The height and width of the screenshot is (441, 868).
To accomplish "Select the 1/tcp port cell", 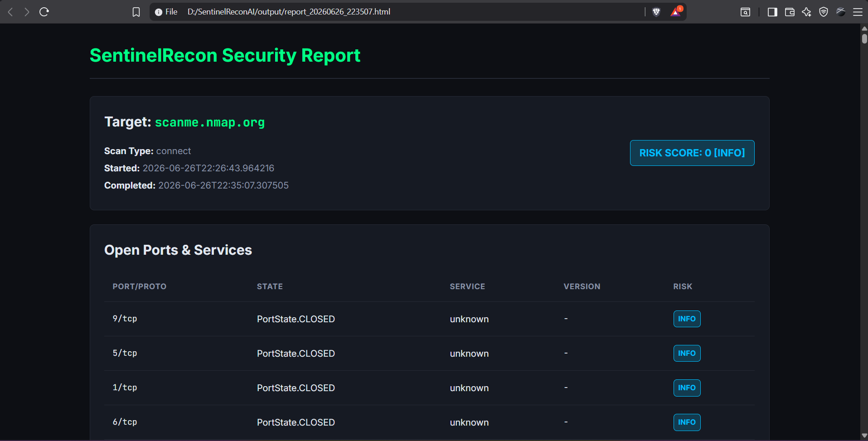I will [125, 388].
